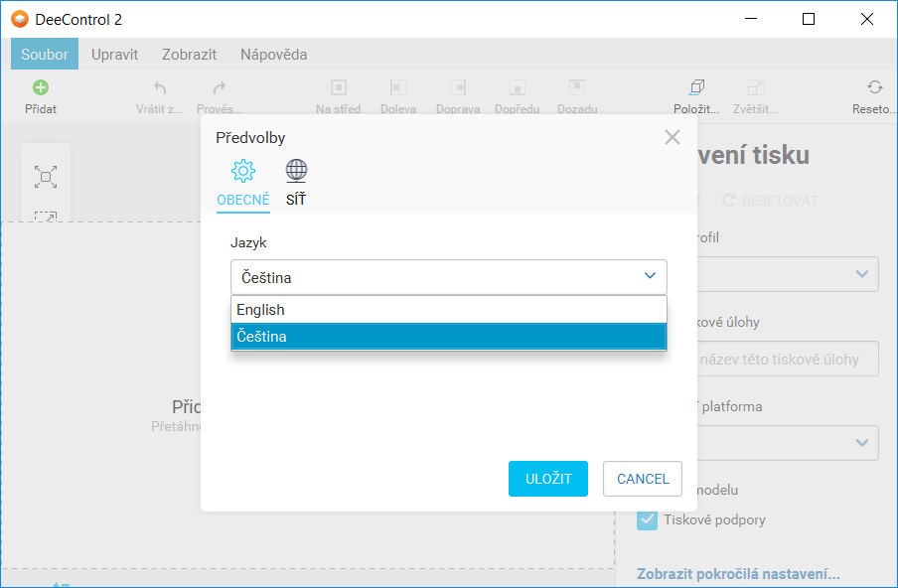The height and width of the screenshot is (588, 898).
Task: Open the Nápověda menu
Action: [x=273, y=55]
